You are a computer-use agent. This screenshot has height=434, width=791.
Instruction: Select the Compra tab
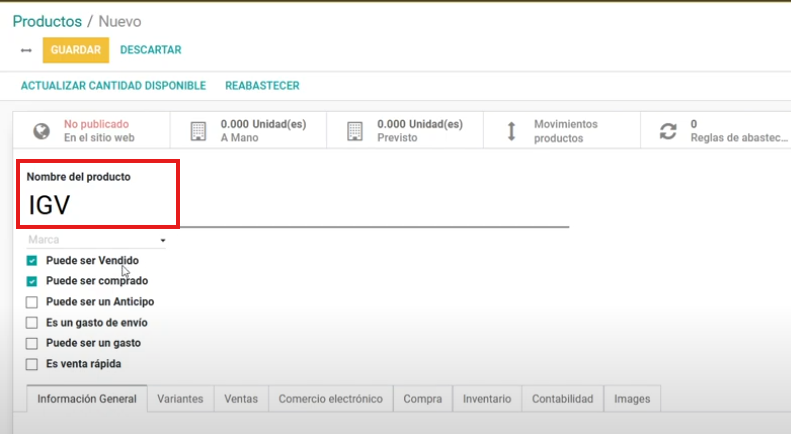(423, 399)
